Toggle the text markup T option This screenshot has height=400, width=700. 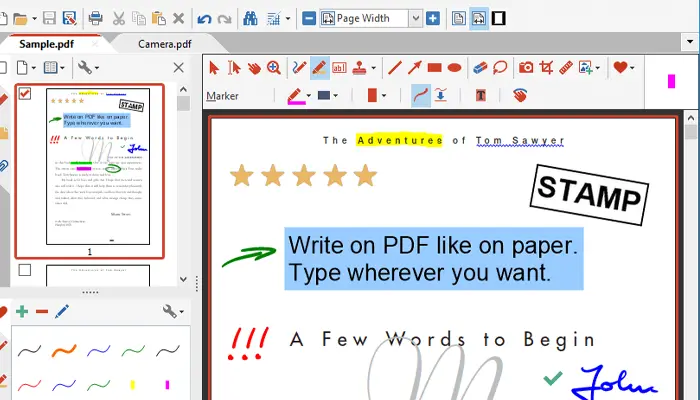click(x=480, y=95)
